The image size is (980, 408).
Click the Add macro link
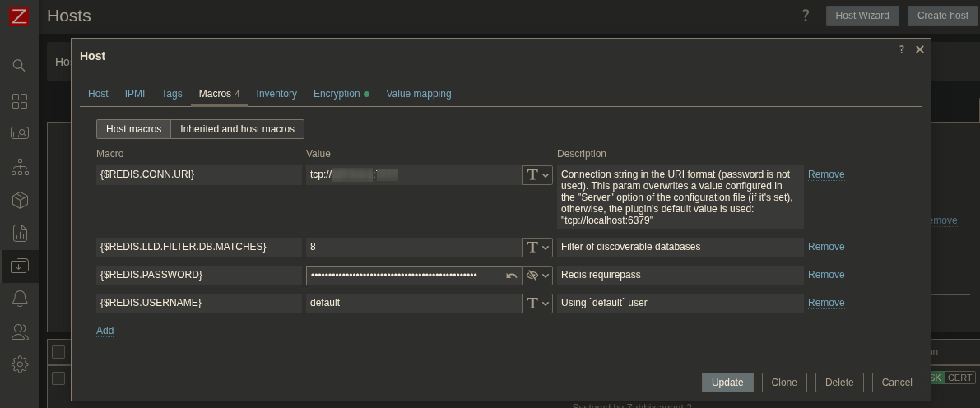pyautogui.click(x=105, y=331)
